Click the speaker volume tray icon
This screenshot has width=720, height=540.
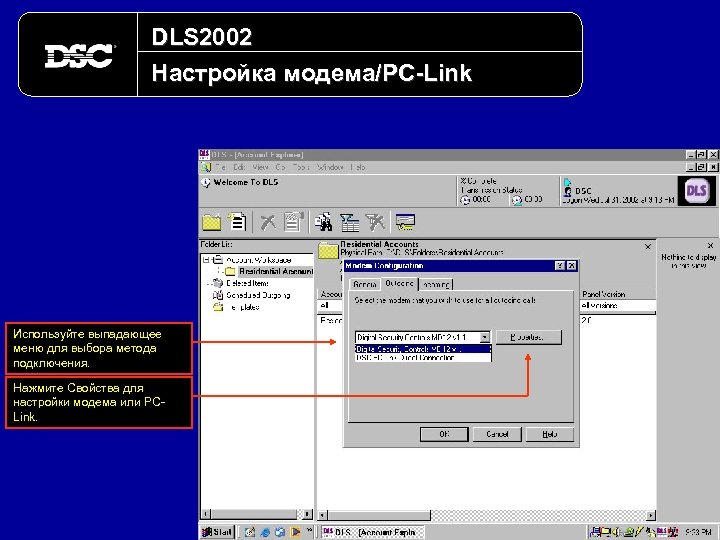pyautogui.click(x=616, y=532)
